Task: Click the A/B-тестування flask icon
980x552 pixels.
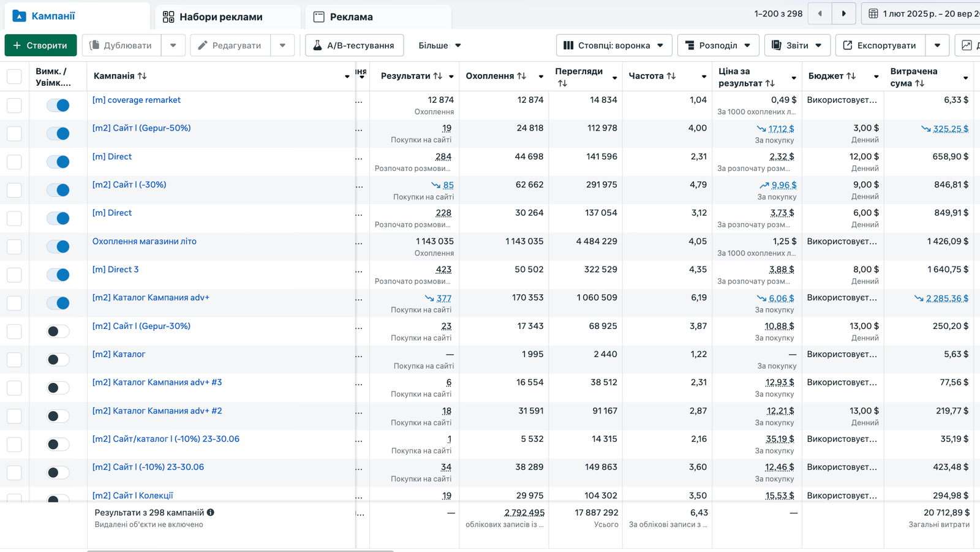Action: click(x=317, y=45)
